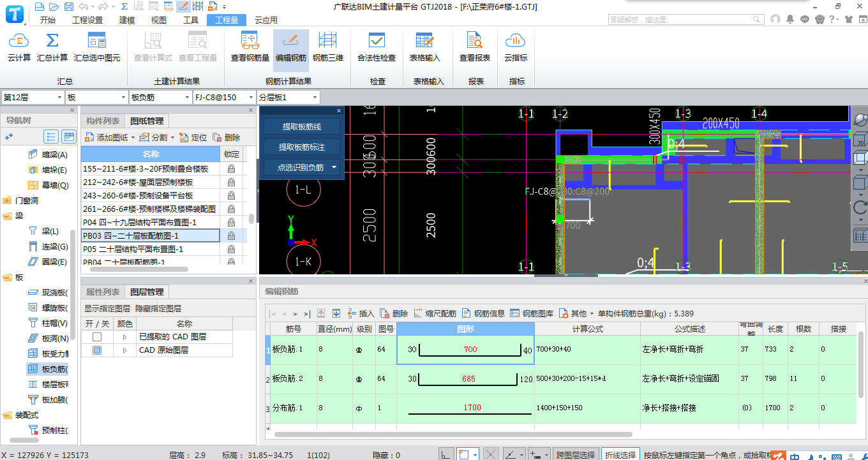
Task: Open 点选识别负筋 dropdown arrow
Action: click(334, 168)
